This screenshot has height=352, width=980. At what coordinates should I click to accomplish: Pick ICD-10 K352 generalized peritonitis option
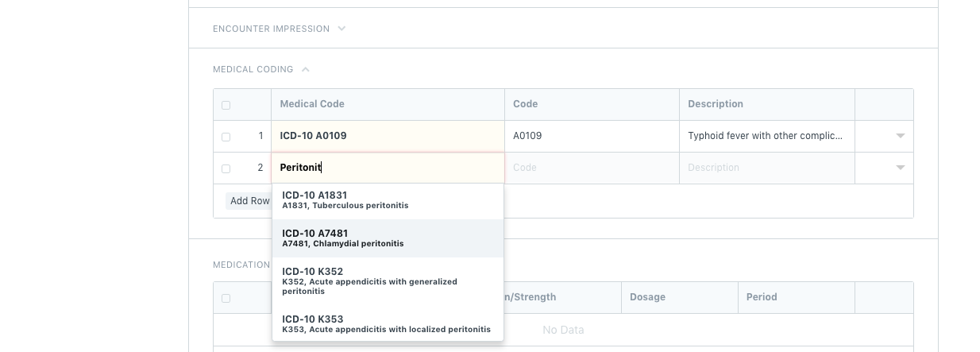coord(388,280)
